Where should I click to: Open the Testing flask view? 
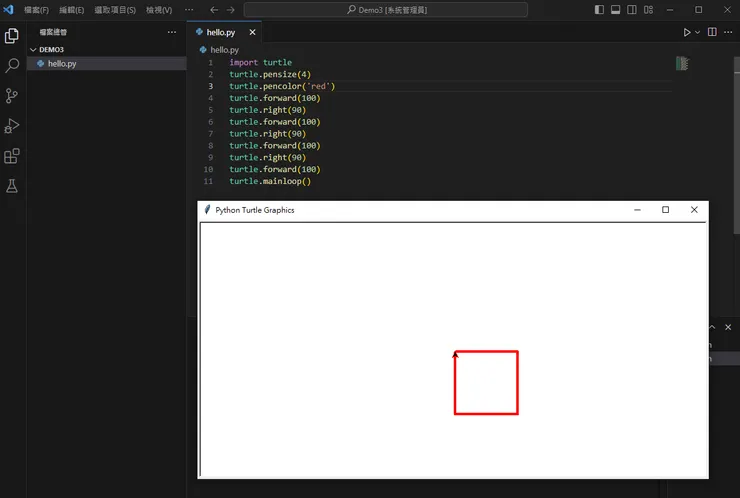tap(12, 186)
